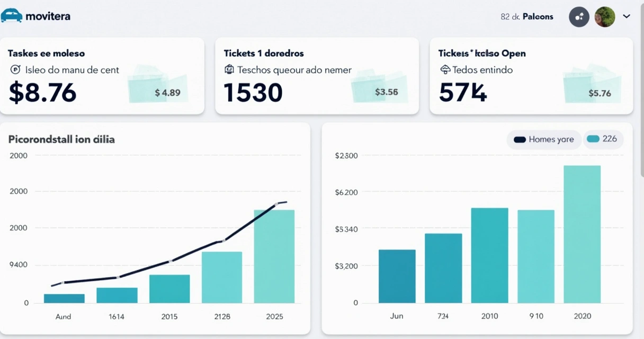The width and height of the screenshot is (644, 339).
Task: Click the 'Picorondstall ion dilia' chart title
Action: point(61,139)
